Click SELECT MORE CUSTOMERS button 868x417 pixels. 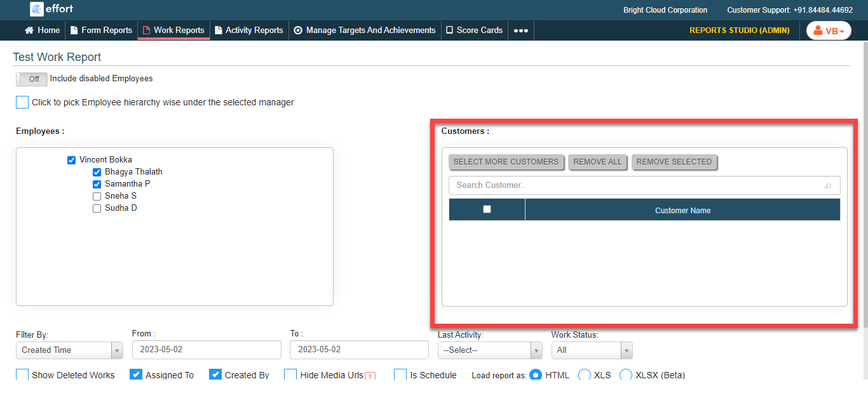coord(506,162)
